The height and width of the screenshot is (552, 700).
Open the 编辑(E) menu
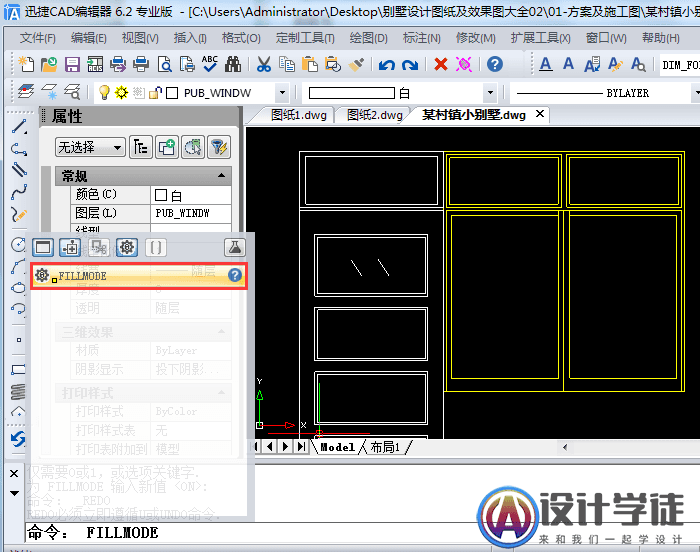pyautogui.click(x=88, y=38)
